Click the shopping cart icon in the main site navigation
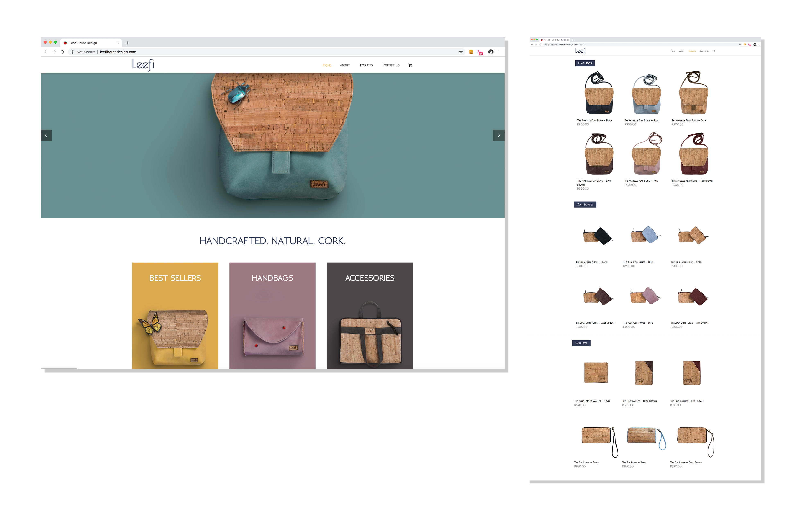Viewport: 786px width, 532px height. pyautogui.click(x=410, y=65)
